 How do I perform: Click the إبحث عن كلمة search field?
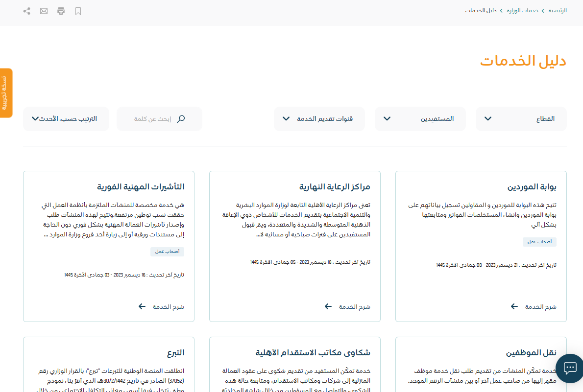(152, 119)
